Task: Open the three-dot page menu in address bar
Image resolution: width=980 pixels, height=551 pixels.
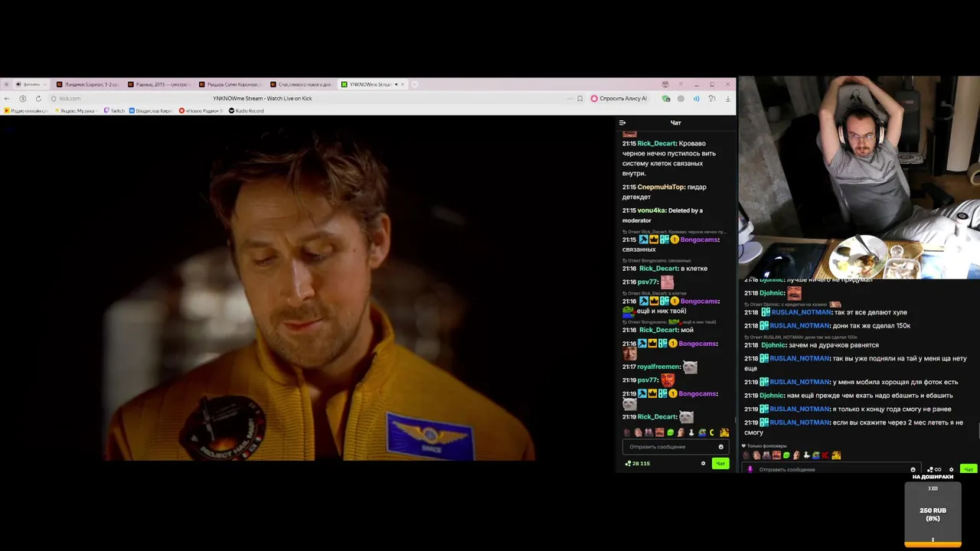Action: [x=570, y=99]
